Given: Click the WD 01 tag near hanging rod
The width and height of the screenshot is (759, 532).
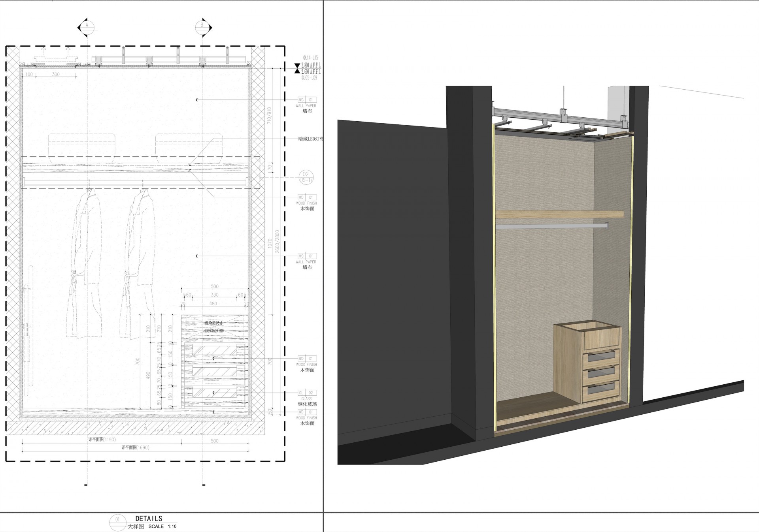Looking at the screenshot, I should click(307, 197).
